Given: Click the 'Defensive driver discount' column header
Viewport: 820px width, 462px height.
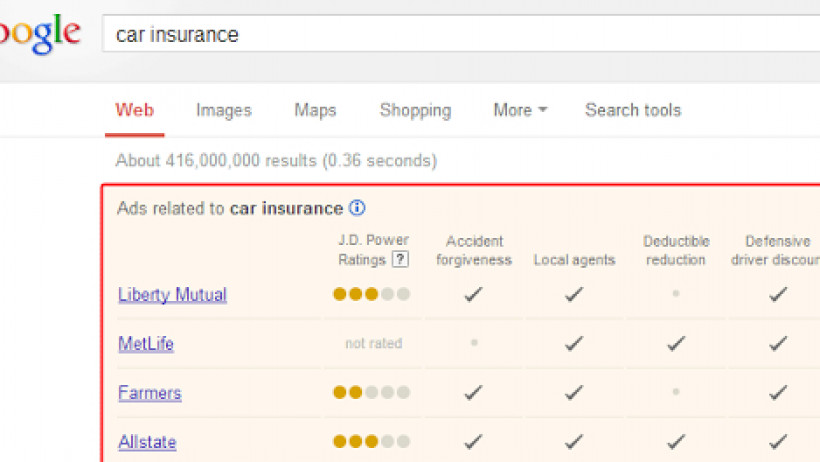Looking at the screenshot, I should 775,251.
